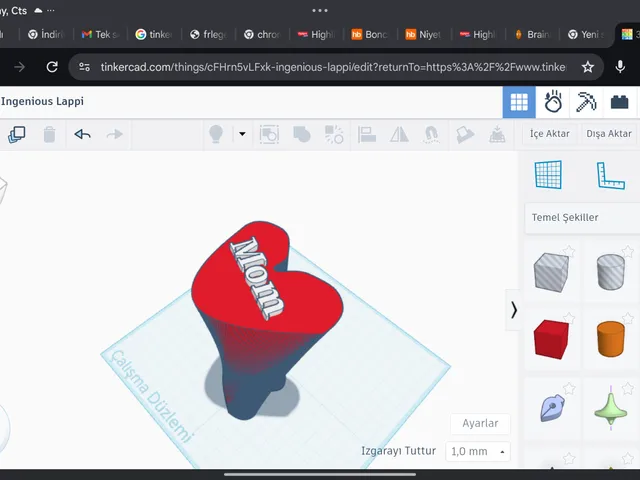The image size is (640, 480).
Task: Toggle the Show All lightbulb icon
Action: tap(216, 134)
